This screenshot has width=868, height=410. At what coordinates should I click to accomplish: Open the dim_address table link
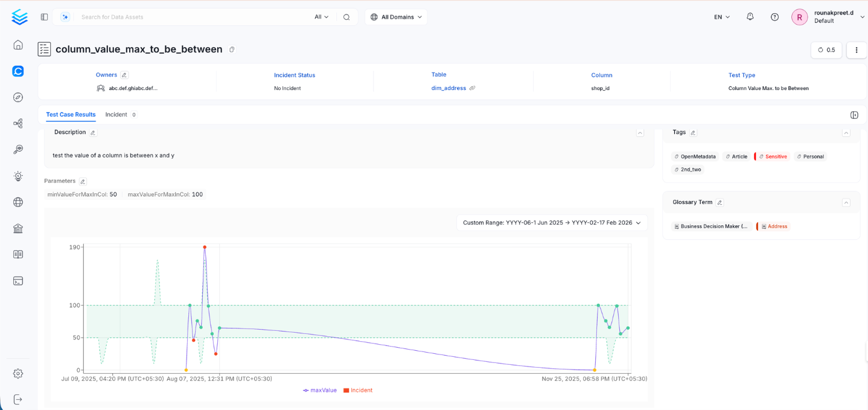(448, 88)
